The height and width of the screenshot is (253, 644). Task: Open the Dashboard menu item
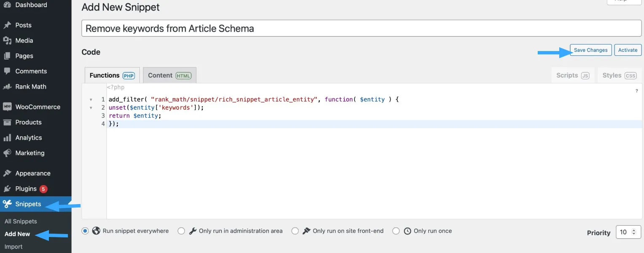point(36,5)
